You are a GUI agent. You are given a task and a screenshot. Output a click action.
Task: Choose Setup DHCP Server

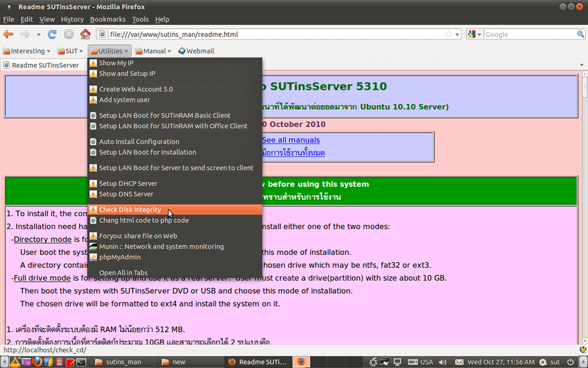click(x=175, y=183)
